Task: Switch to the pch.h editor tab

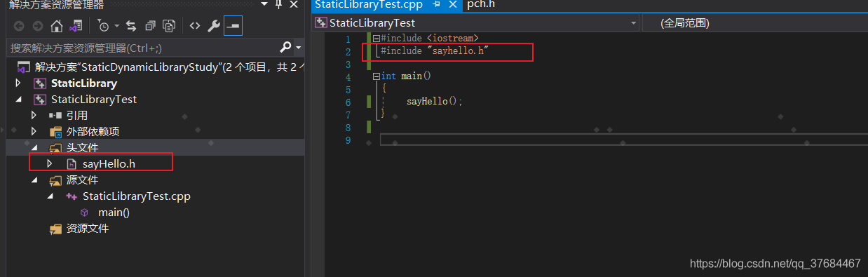Action: 481,5
